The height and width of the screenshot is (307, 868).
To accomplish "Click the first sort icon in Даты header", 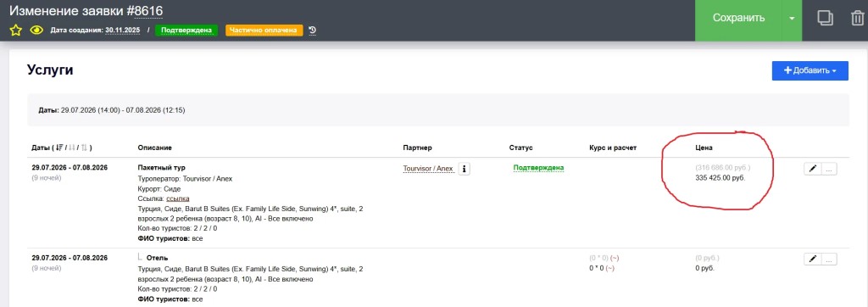I will (60, 148).
